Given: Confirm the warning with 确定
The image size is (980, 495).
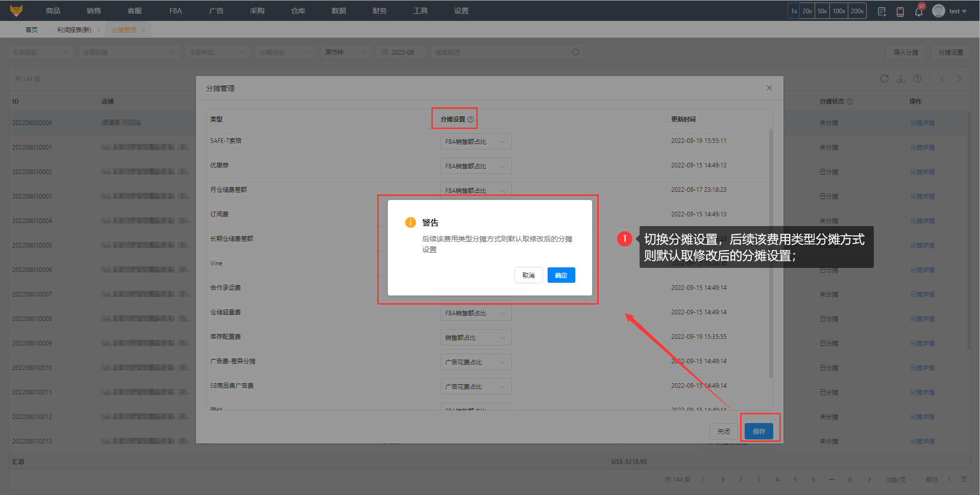Looking at the screenshot, I should 561,275.
